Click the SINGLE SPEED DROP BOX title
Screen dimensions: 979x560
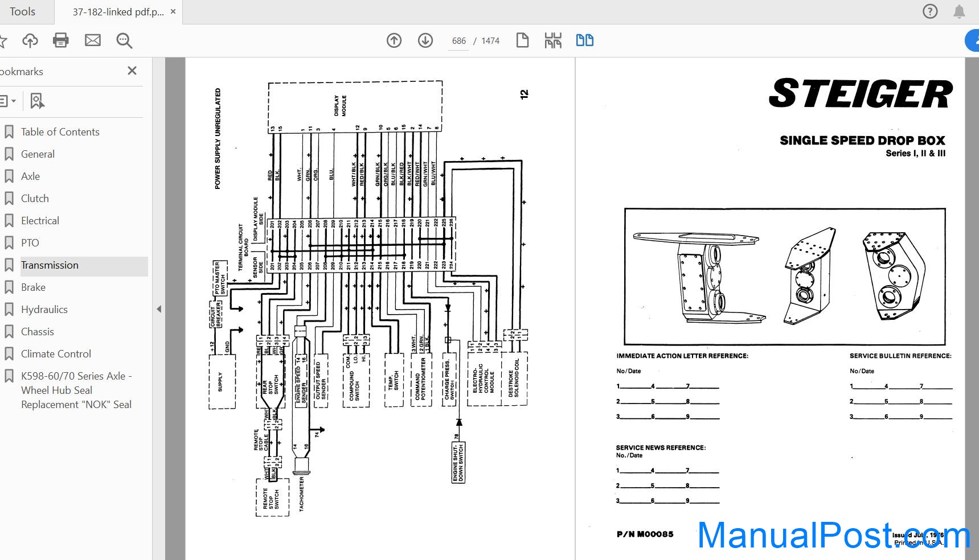862,141
